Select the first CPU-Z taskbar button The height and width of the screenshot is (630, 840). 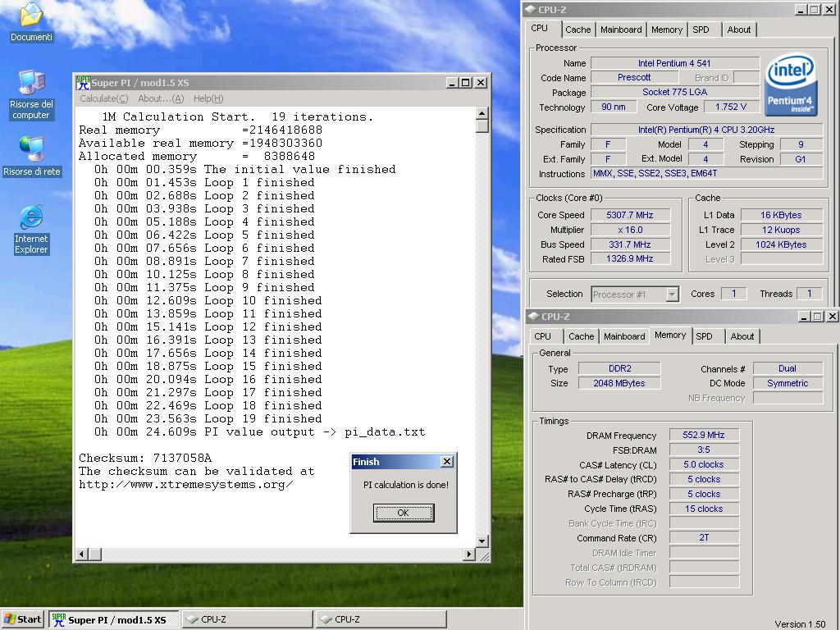tap(247, 619)
